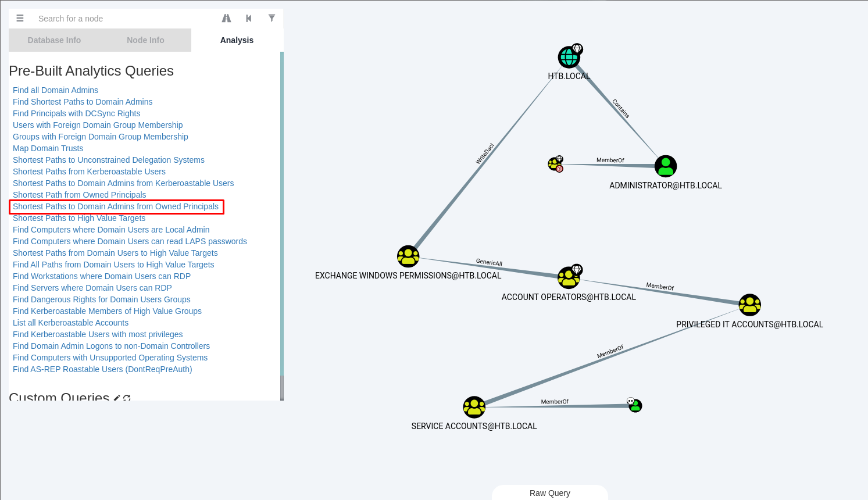Select the Privileged IT Accounts group node
This screenshot has height=500, width=868.
tap(750, 305)
